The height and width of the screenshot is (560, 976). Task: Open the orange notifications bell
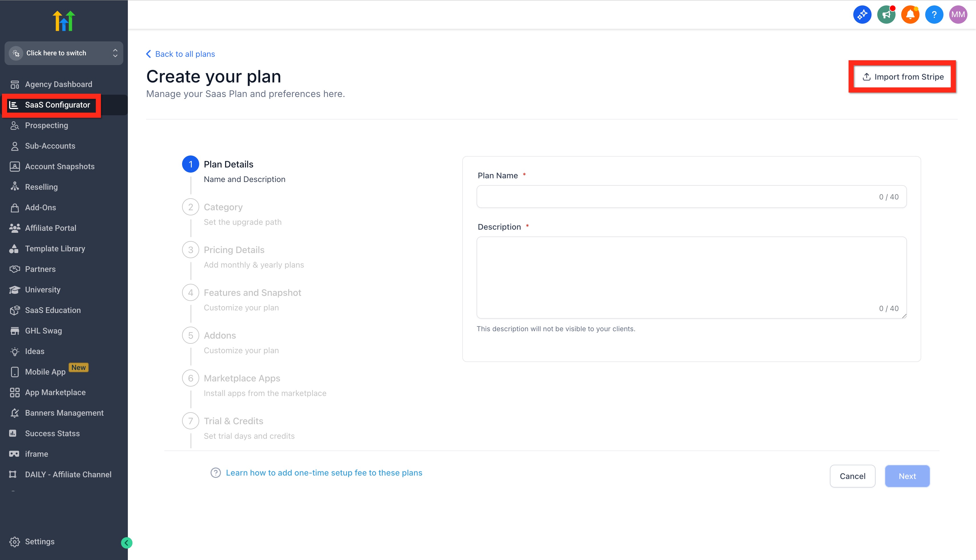[x=910, y=15]
